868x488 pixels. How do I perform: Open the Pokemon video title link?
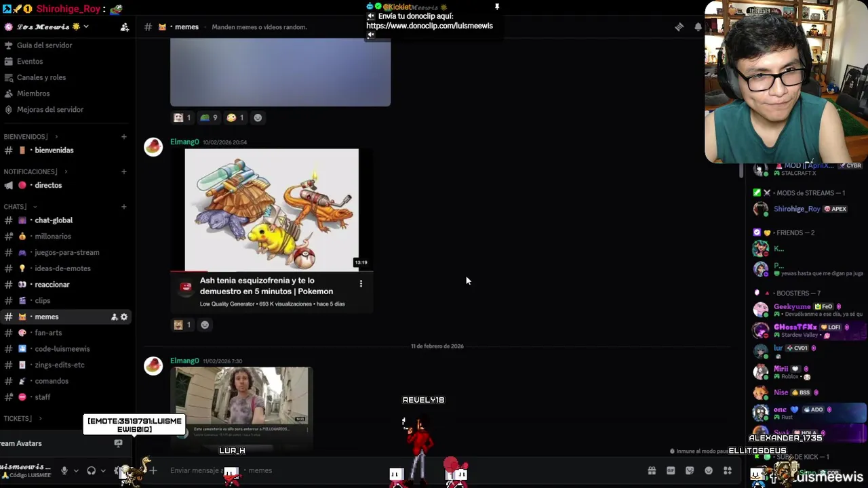click(x=267, y=286)
